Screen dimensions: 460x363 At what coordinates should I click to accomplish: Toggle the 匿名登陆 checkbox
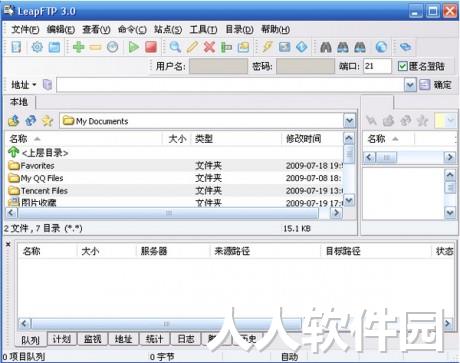tap(402, 66)
